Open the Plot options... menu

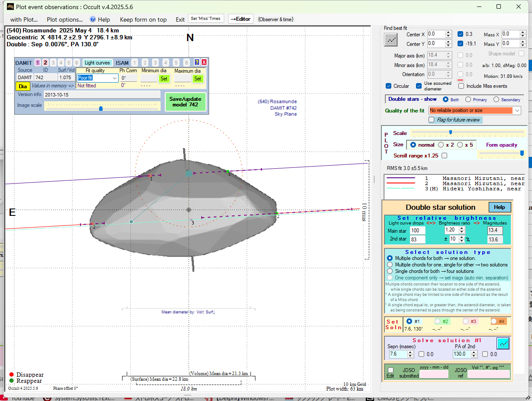click(x=64, y=19)
